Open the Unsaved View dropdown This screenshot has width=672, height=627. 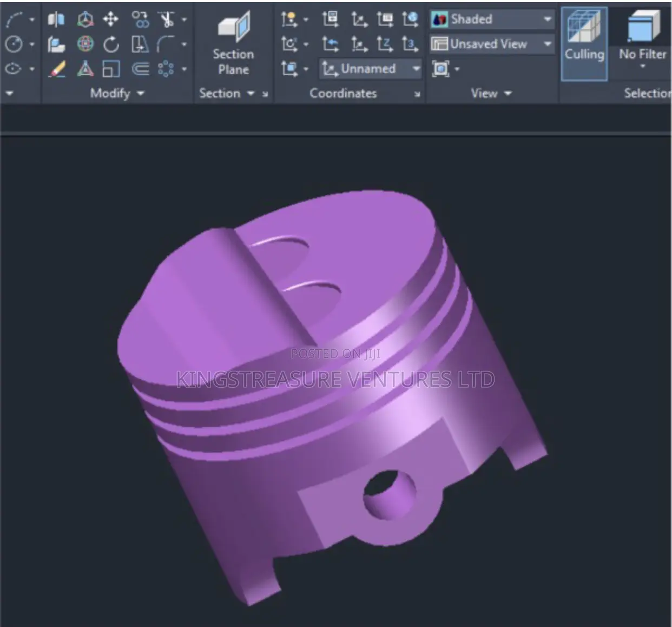coord(548,44)
